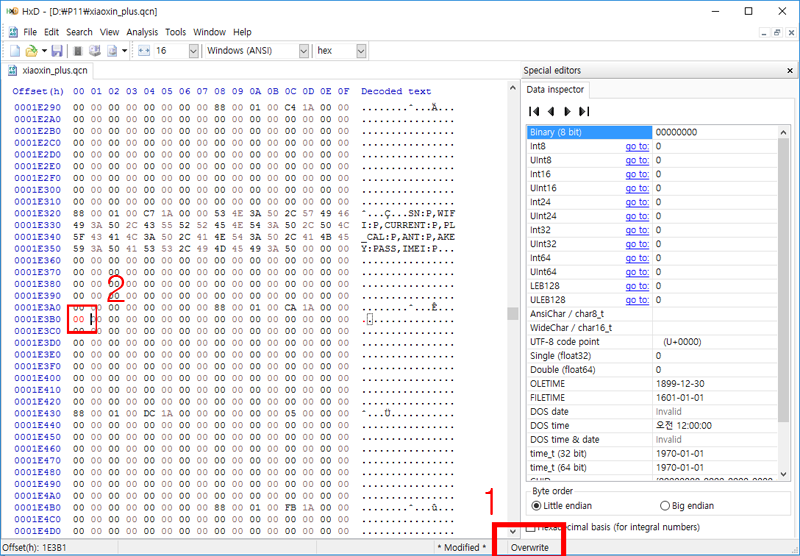Click the go to link for ULEB128
This screenshot has width=800, height=556.
click(x=637, y=299)
